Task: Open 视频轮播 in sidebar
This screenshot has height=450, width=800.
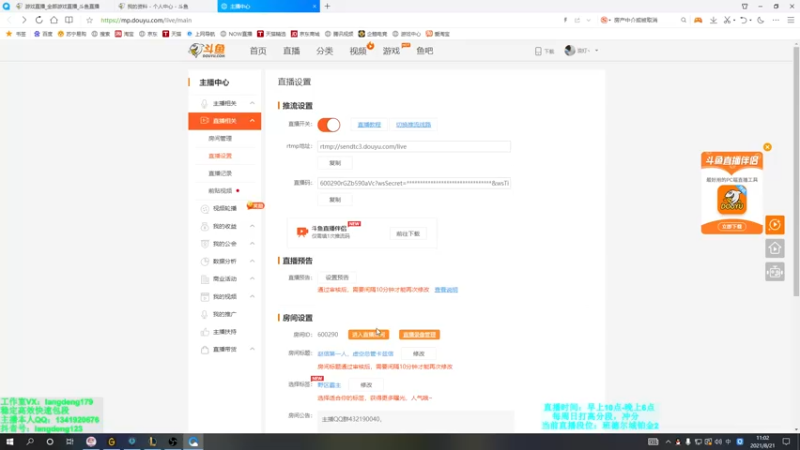Action: tap(224, 208)
